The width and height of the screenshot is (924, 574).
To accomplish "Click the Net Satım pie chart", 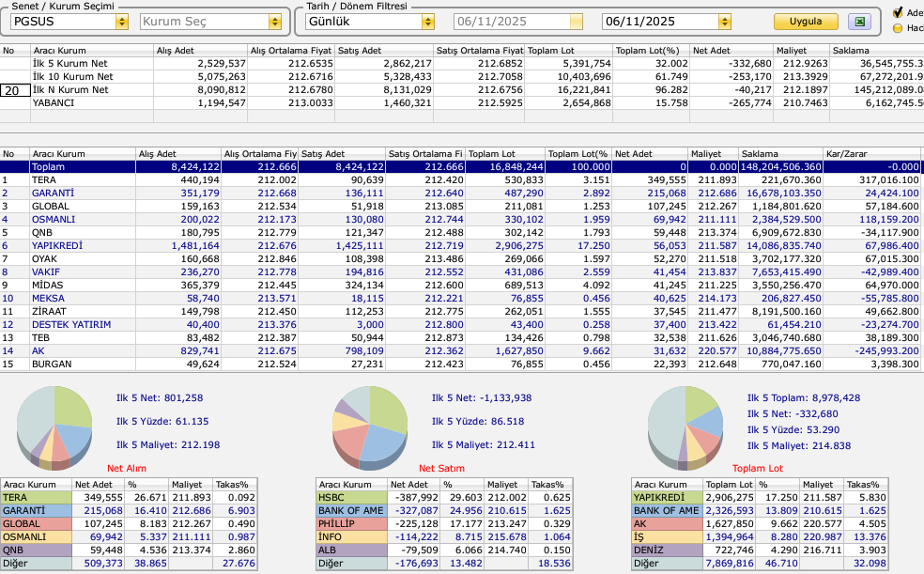I will (x=370, y=427).
